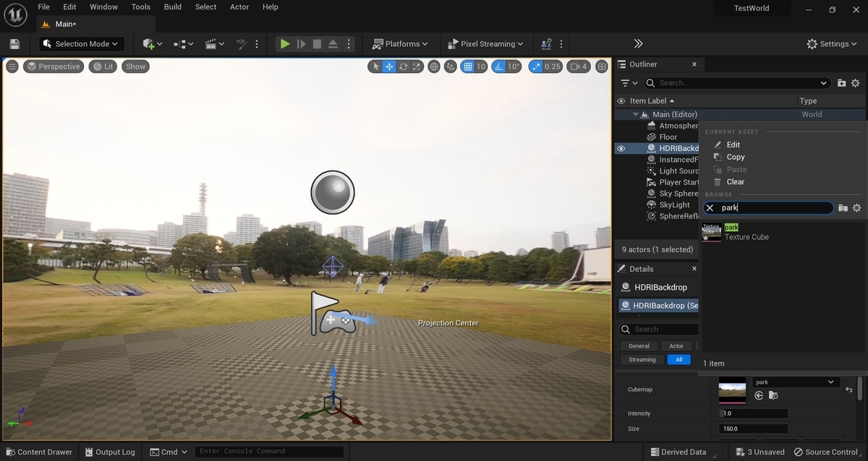The image size is (868, 461).
Task: Save the current level with the floppy icon
Action: point(14,44)
